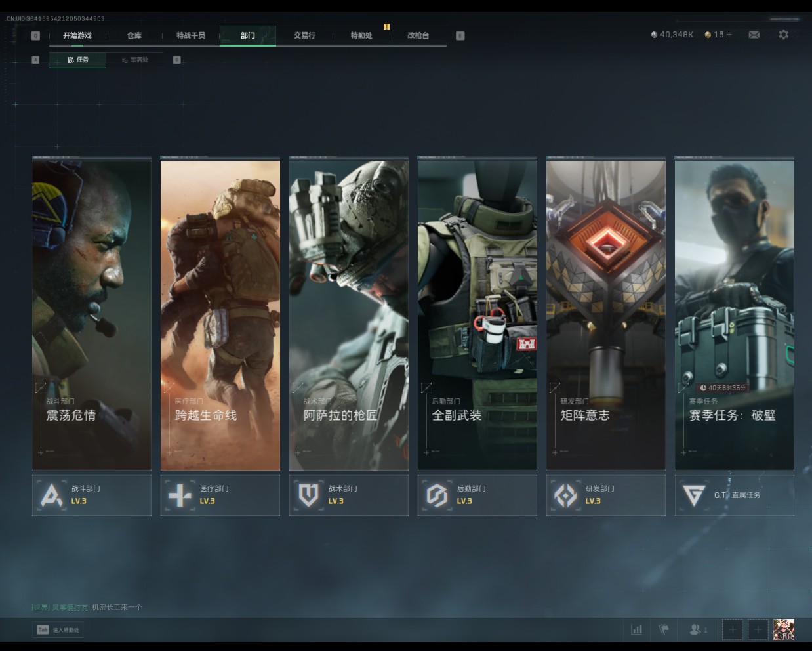812x651 pixels.
Task: Click the 医疗部门 LV.3 button
Action: (220, 495)
